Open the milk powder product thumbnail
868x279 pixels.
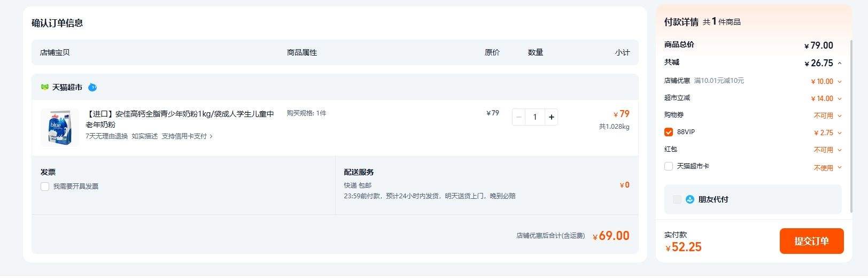[59, 127]
